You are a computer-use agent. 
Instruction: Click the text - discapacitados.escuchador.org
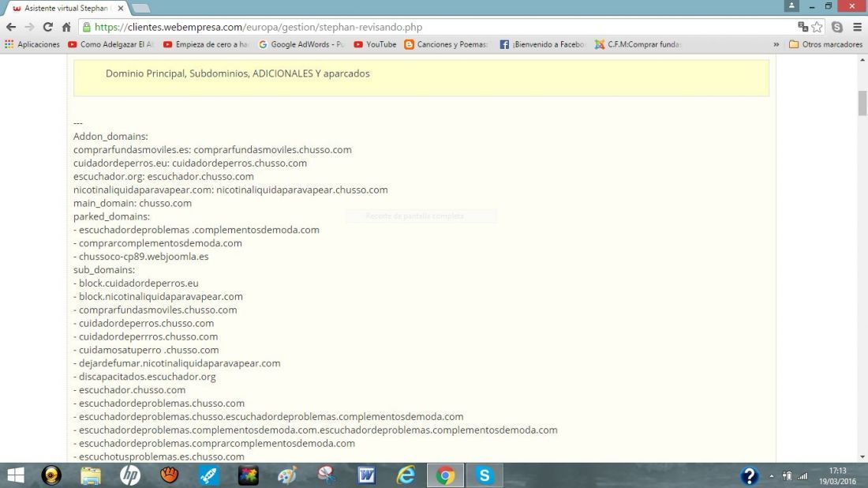point(144,376)
